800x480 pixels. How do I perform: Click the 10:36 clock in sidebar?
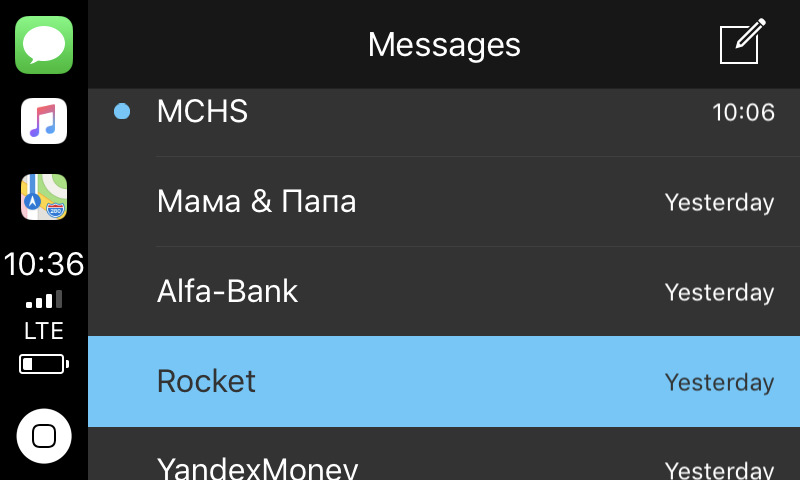[x=44, y=264]
